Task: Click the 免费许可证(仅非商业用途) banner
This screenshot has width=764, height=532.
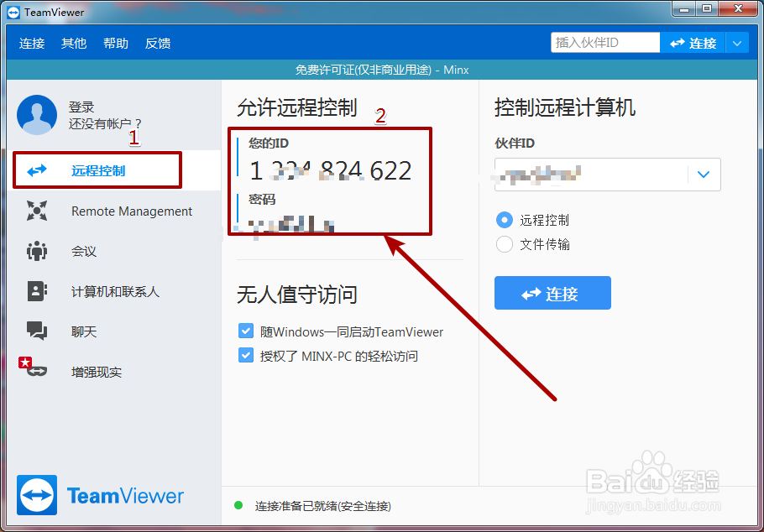Action: [x=382, y=70]
